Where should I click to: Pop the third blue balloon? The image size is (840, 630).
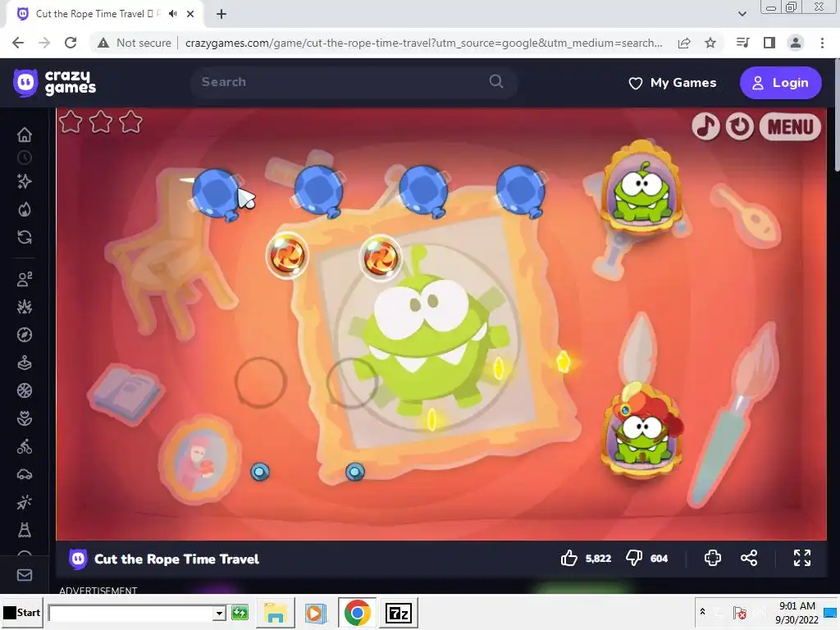click(423, 192)
